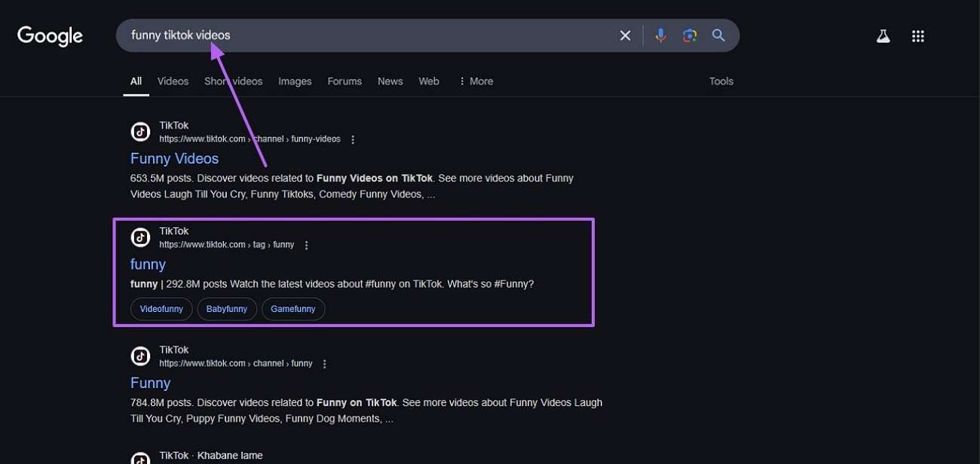Click the magnifying glass search icon

[x=718, y=35]
